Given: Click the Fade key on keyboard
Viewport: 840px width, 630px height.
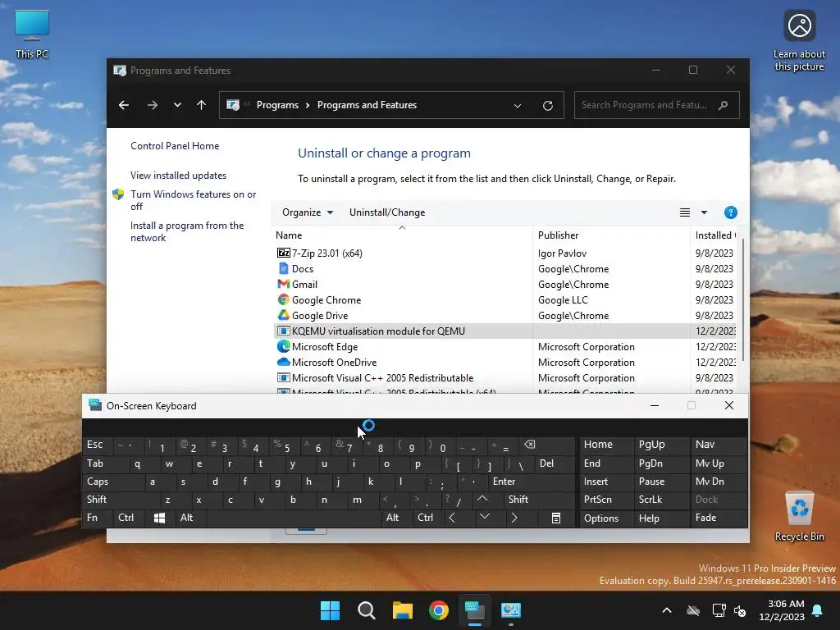Looking at the screenshot, I should click(719, 518).
